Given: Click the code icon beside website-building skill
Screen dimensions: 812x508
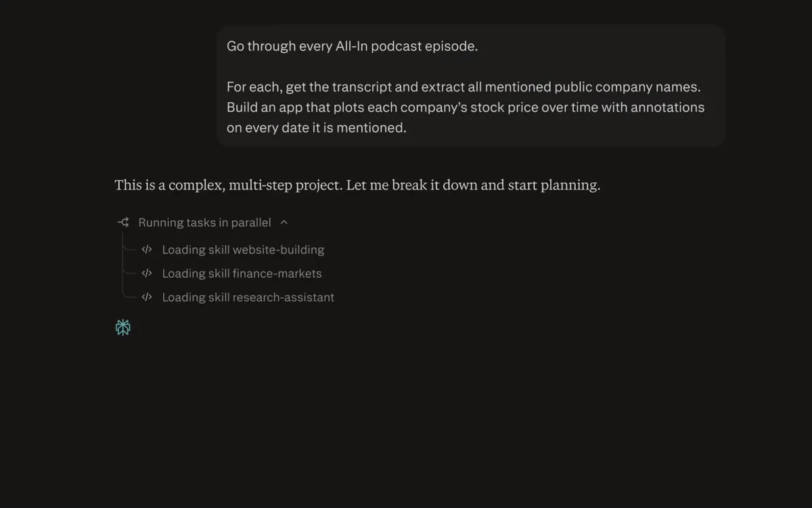Looking at the screenshot, I should [147, 249].
